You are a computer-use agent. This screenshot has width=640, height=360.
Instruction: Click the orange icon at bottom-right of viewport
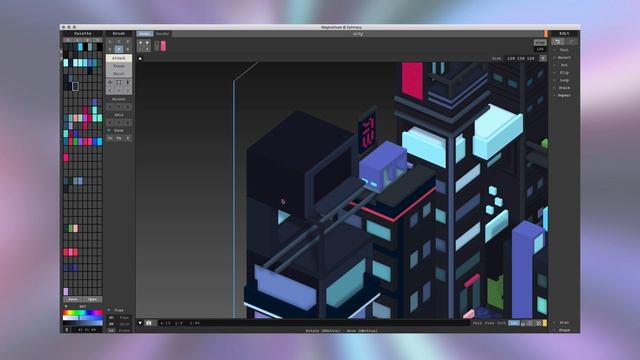[544, 323]
